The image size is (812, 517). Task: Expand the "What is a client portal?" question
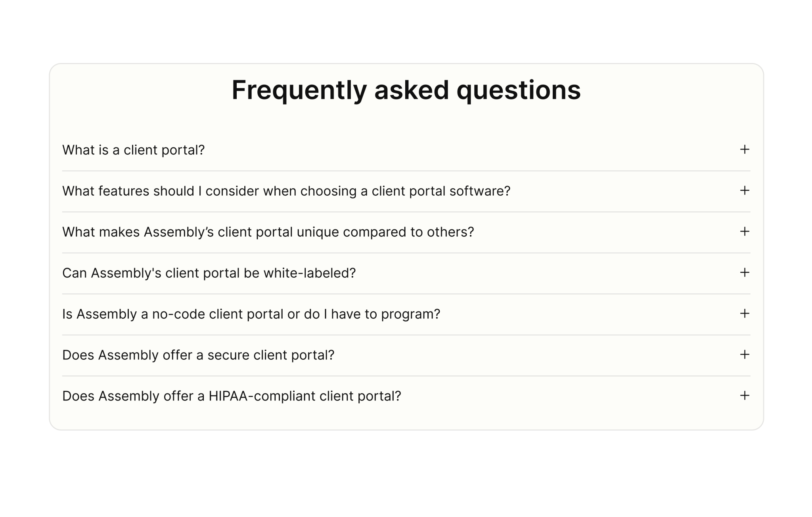pyautogui.click(x=745, y=150)
